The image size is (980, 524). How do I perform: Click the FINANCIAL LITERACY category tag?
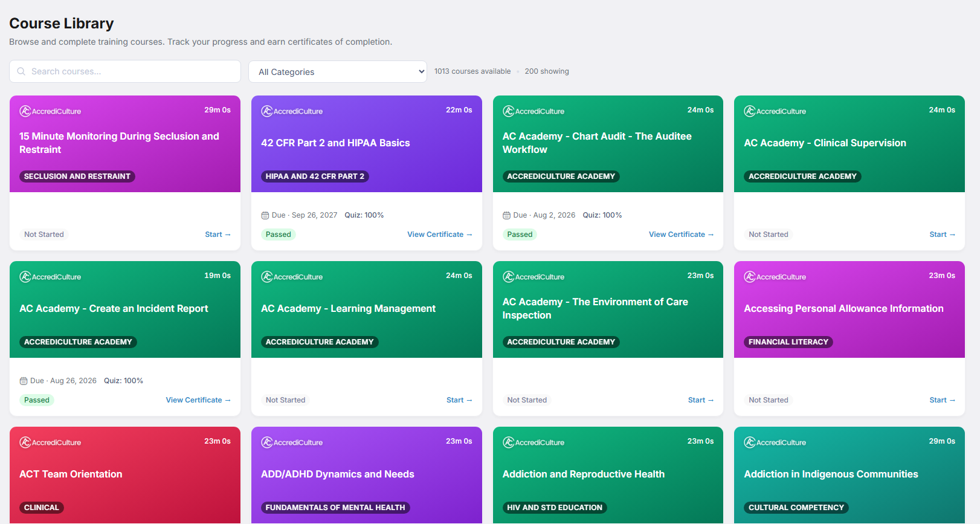tap(788, 342)
